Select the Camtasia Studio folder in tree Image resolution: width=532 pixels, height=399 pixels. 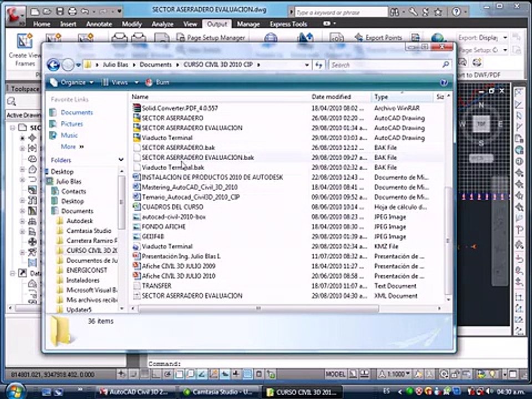click(x=89, y=231)
